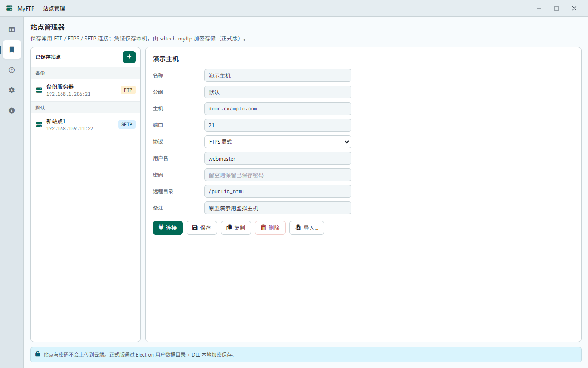
Task: Click the 远程目录 label
Action: coord(163,191)
